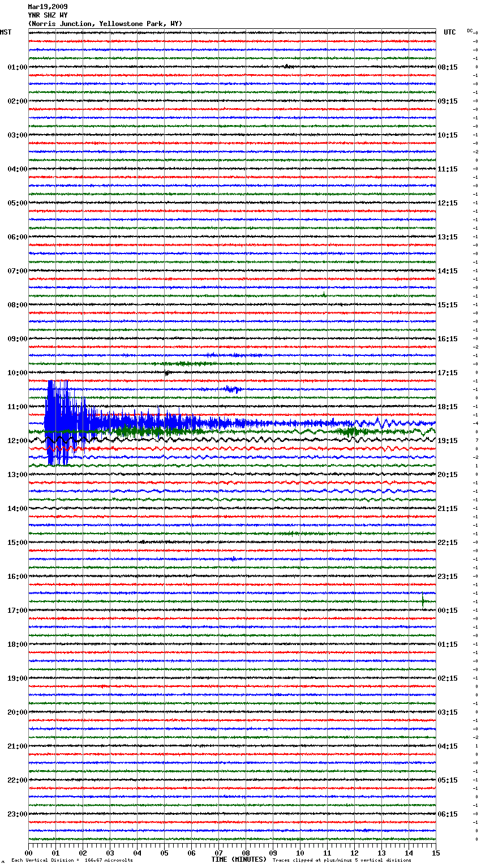
Task: Select the 04:00 MST time label
Action: pos(18,169)
